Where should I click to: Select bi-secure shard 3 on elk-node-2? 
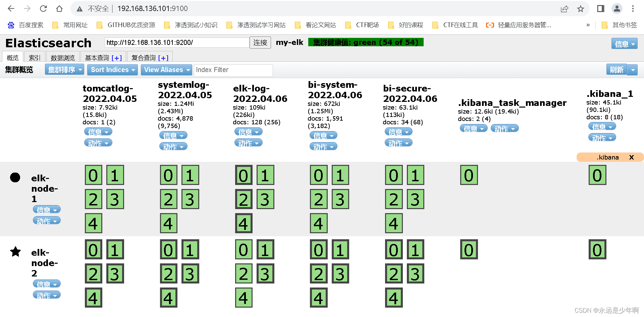415,273
